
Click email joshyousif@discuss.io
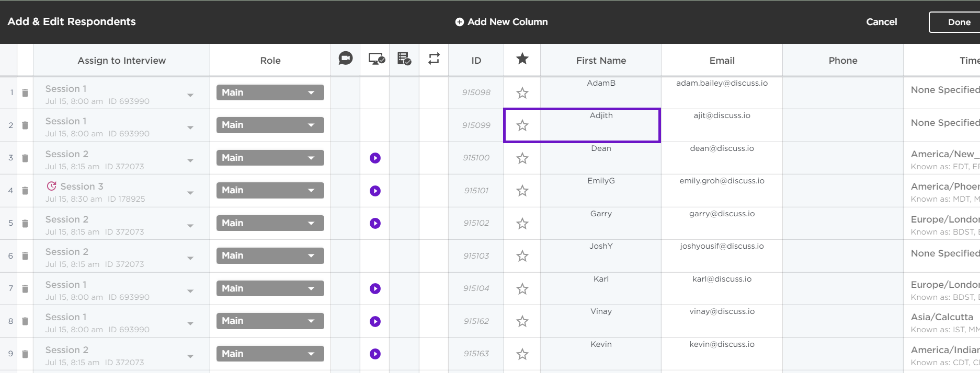click(x=722, y=246)
